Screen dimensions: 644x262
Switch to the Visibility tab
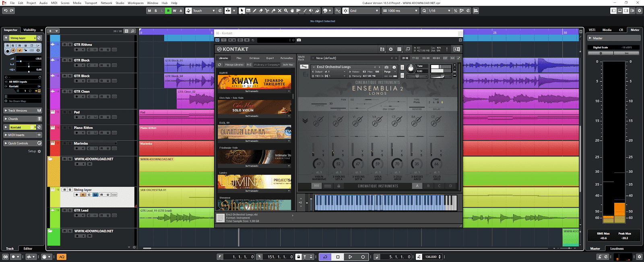[29, 30]
